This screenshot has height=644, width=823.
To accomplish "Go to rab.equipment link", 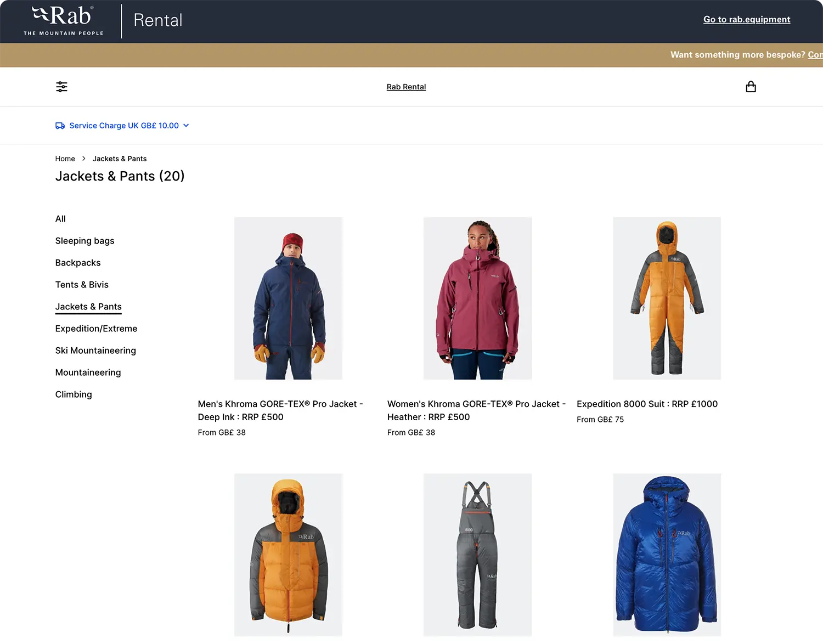I will (747, 19).
